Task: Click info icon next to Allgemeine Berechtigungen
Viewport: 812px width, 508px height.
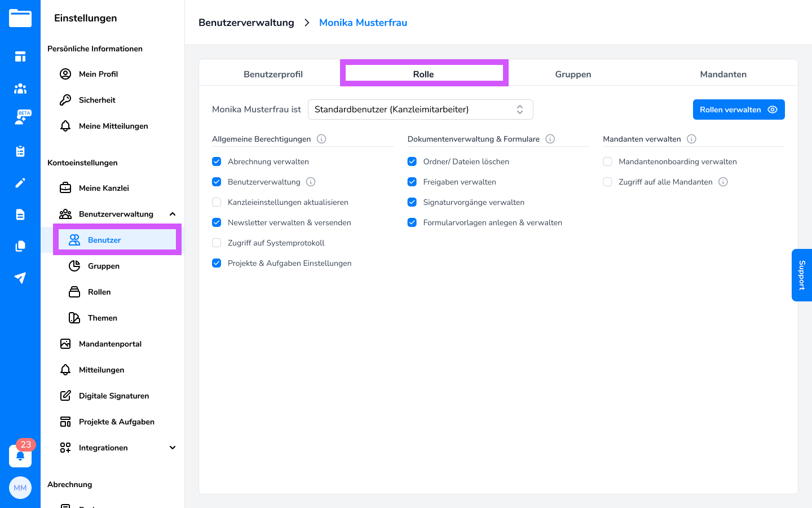Action: pyautogui.click(x=321, y=139)
